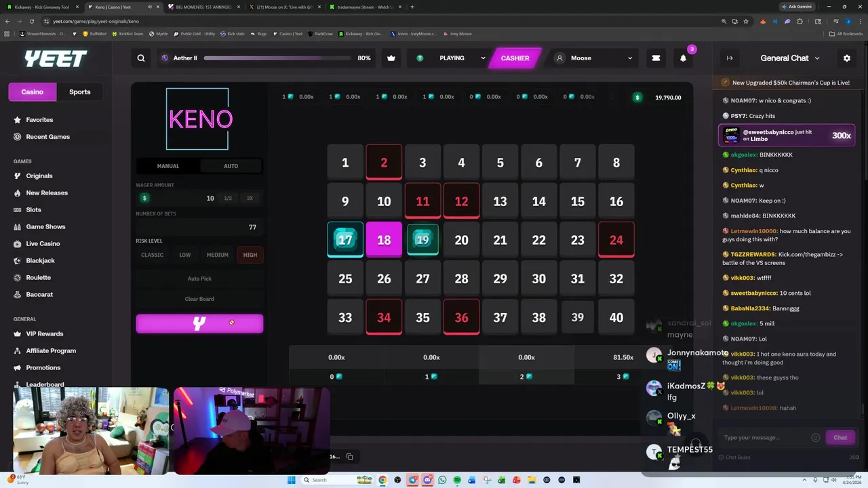Go to Originals games
This screenshot has width=868, height=488.
tap(39, 176)
